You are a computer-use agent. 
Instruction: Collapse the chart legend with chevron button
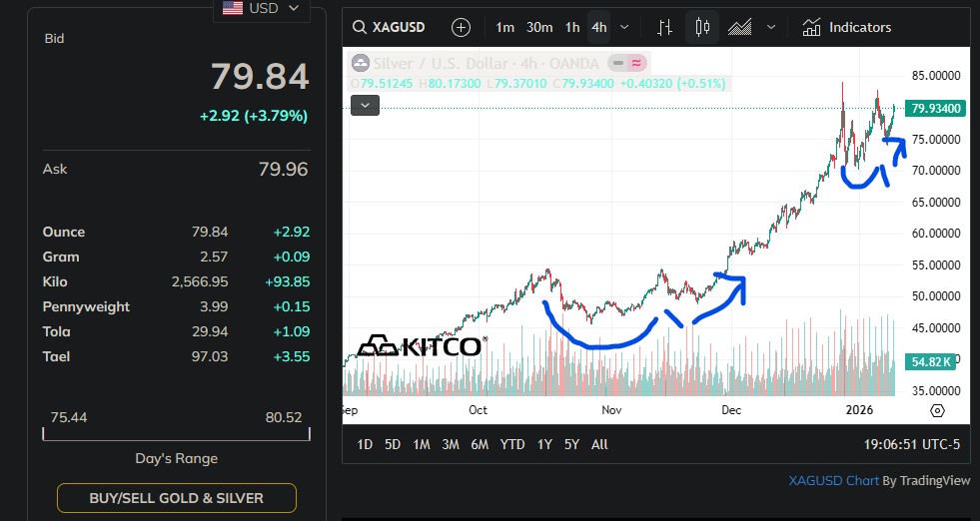point(365,106)
